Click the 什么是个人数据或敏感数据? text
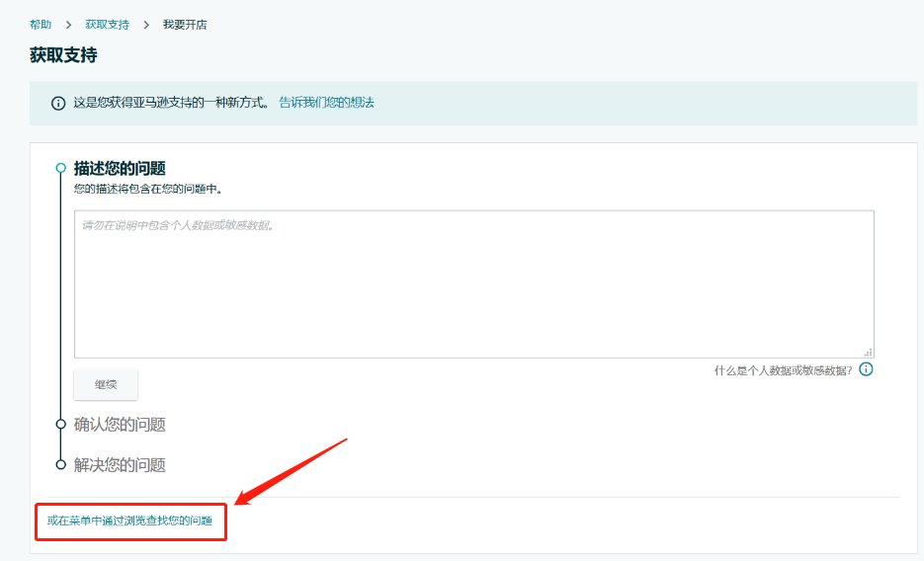This screenshot has height=561, width=924. click(x=783, y=370)
